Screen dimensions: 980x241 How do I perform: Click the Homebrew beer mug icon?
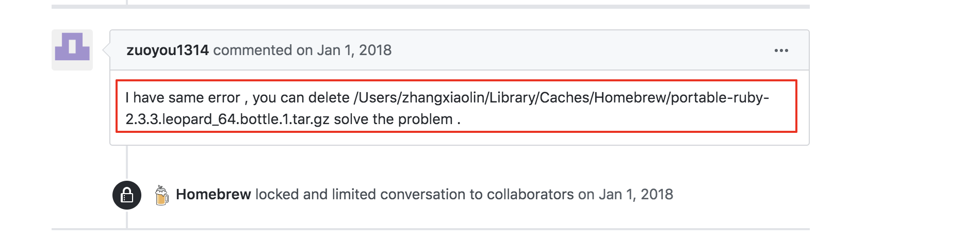pos(162,195)
